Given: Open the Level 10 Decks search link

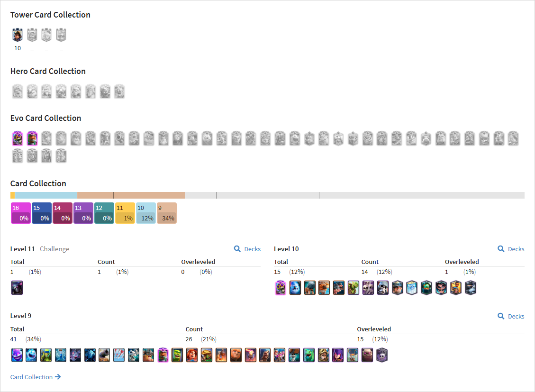Looking at the screenshot, I should (x=511, y=249).
